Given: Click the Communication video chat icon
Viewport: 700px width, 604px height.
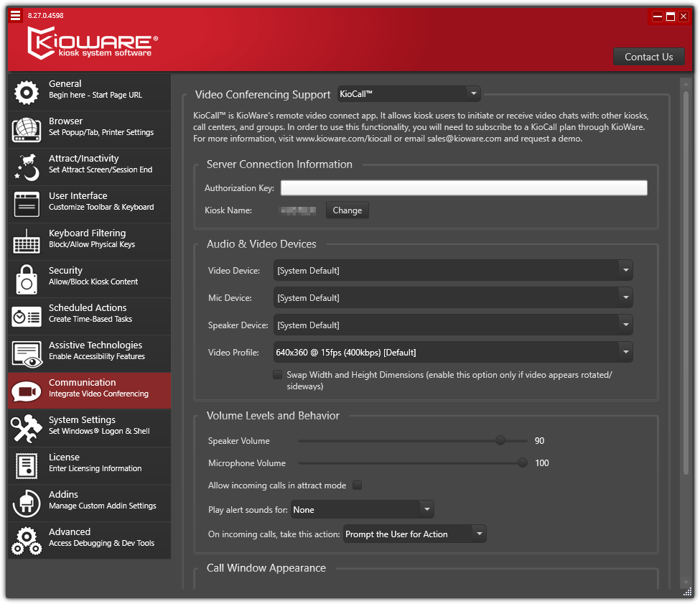Looking at the screenshot, I should [x=27, y=391].
